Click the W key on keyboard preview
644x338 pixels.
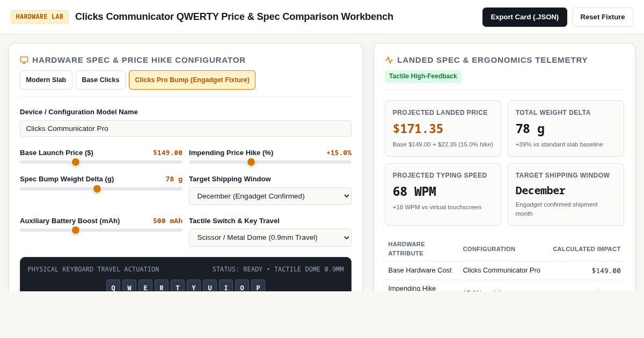[129, 286]
